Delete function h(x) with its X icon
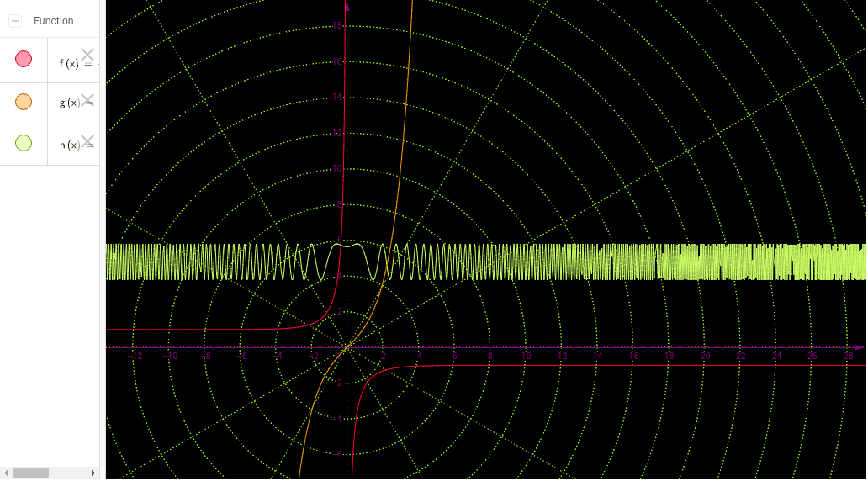This screenshot has width=868, height=481. tap(87, 141)
